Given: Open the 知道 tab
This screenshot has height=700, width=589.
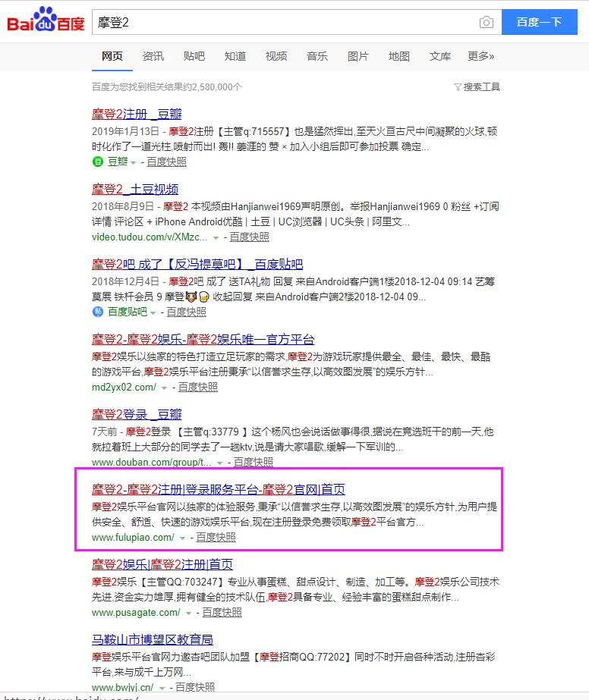Looking at the screenshot, I should (x=235, y=56).
